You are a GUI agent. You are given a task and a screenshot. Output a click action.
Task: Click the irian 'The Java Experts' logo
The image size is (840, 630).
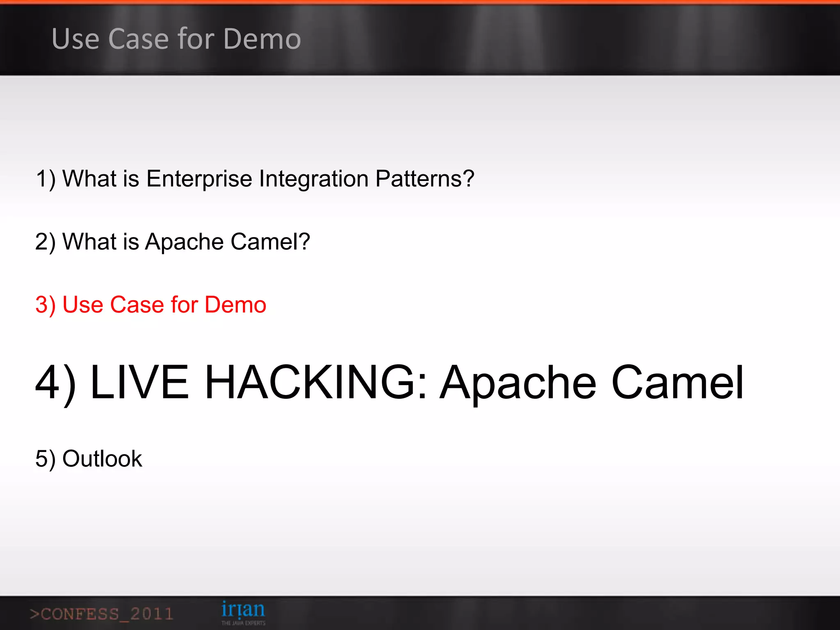(x=243, y=613)
